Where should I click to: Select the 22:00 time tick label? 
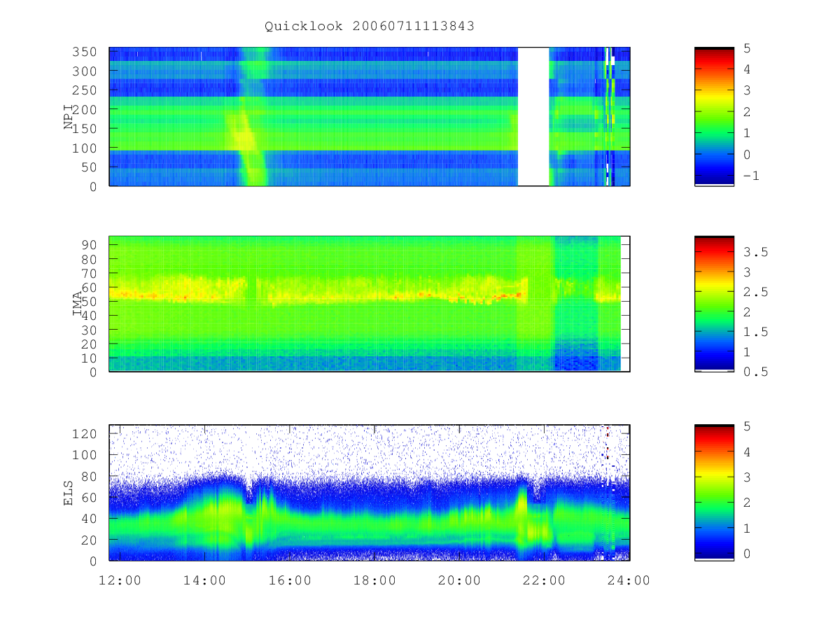[544, 580]
